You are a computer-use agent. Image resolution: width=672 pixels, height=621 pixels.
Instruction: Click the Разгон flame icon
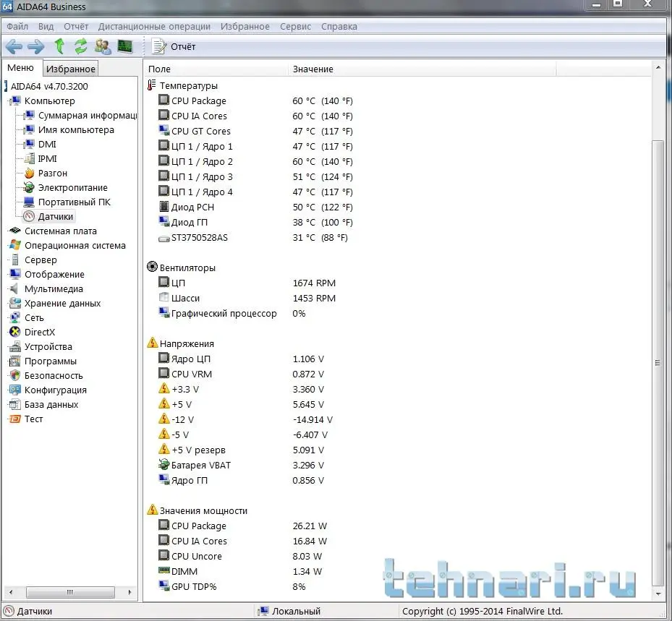pos(29,173)
